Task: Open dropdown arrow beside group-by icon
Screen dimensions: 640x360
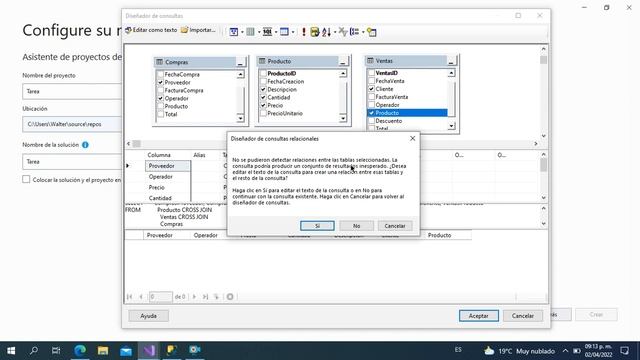Action: point(363,32)
